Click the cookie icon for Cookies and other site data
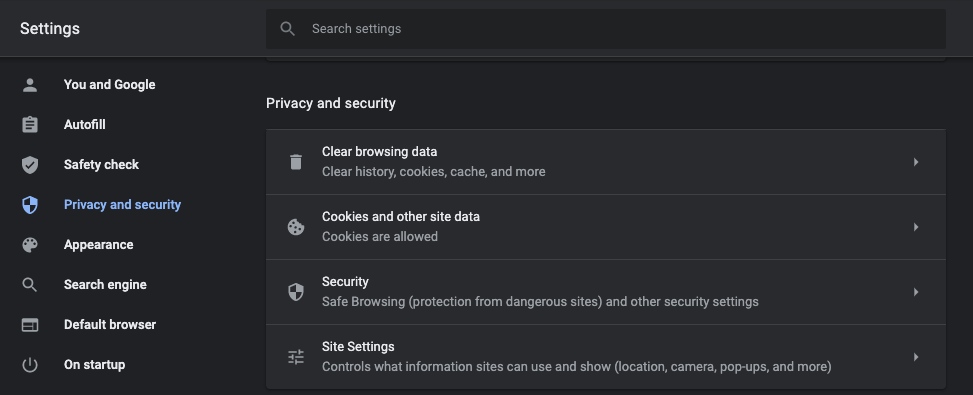 tap(296, 227)
